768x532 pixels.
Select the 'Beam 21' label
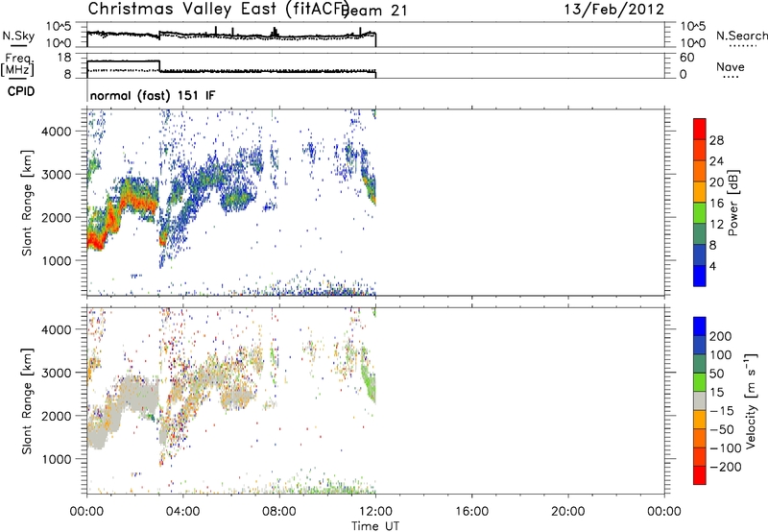[x=374, y=11]
